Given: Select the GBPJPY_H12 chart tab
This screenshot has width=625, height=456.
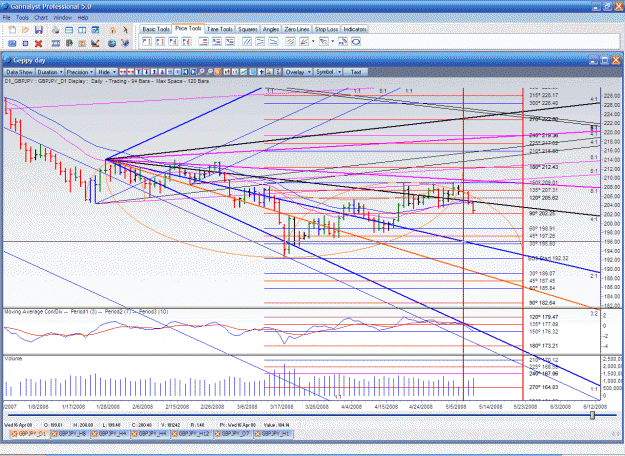Looking at the screenshot, I should coord(193,434).
